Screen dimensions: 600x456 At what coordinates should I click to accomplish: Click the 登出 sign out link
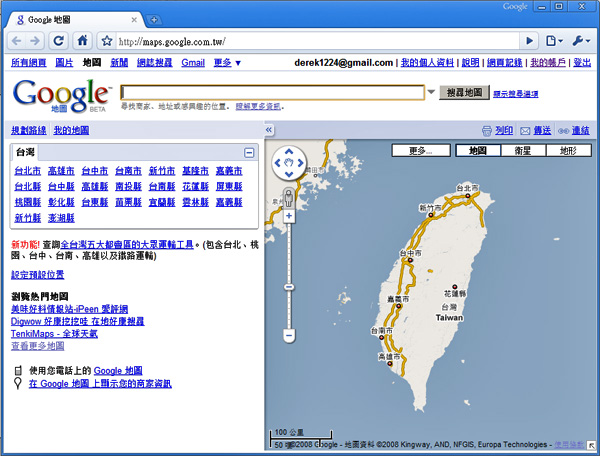click(x=582, y=62)
